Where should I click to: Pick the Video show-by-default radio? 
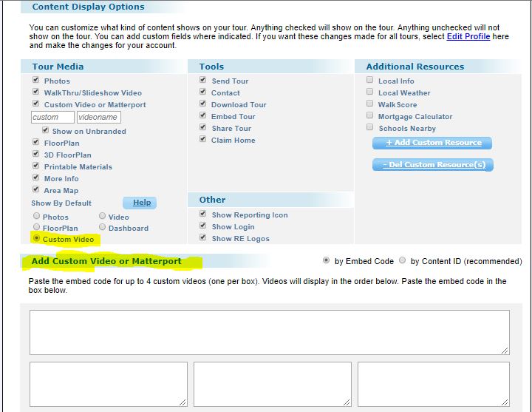click(x=103, y=217)
